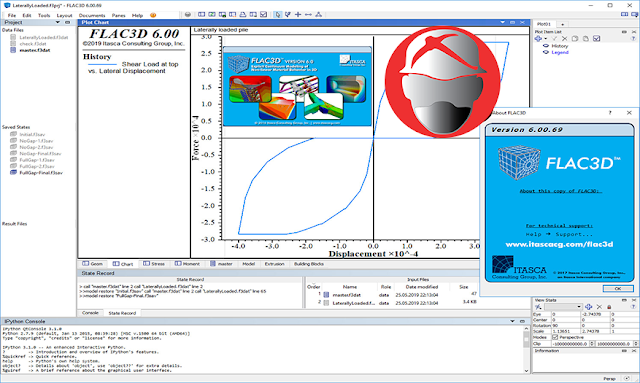Click the stepper of the first Clip value
Image resolution: width=640 pixels, height=383 pixels.
(592, 344)
